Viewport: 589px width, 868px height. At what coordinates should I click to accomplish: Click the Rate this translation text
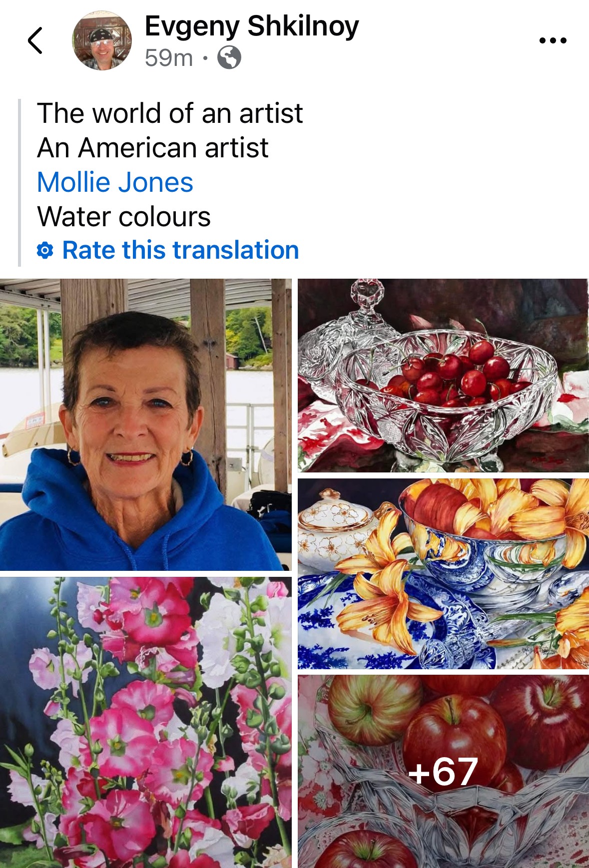pos(180,250)
